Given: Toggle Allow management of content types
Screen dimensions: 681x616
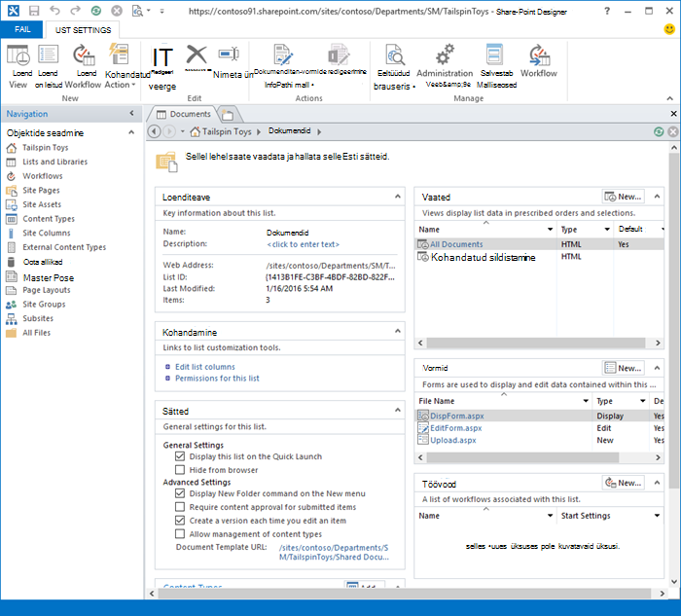Looking at the screenshot, I should (x=180, y=533).
